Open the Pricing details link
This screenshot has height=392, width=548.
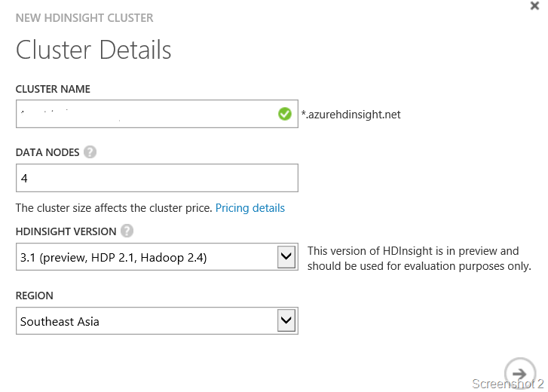tap(250, 208)
